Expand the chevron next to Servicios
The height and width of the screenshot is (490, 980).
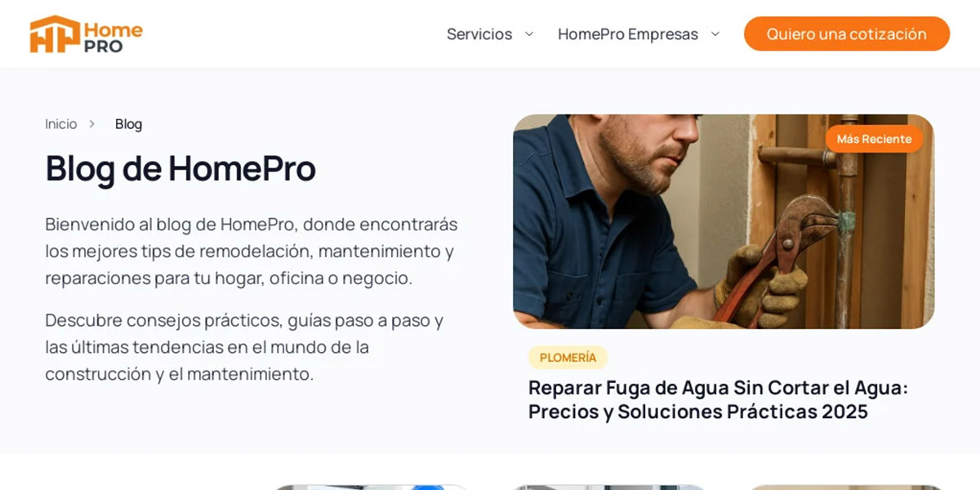529,34
